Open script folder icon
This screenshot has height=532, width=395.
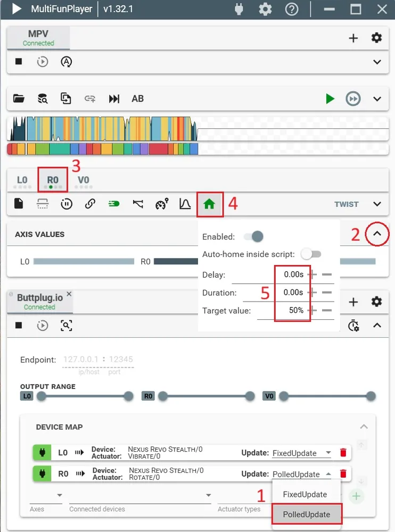(19, 99)
